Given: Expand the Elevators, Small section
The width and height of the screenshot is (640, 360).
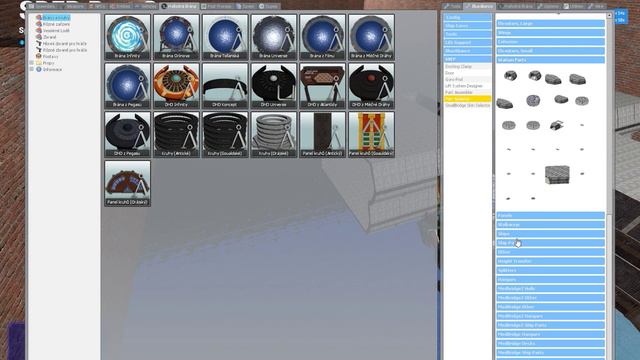Looking at the screenshot, I should [x=550, y=51].
